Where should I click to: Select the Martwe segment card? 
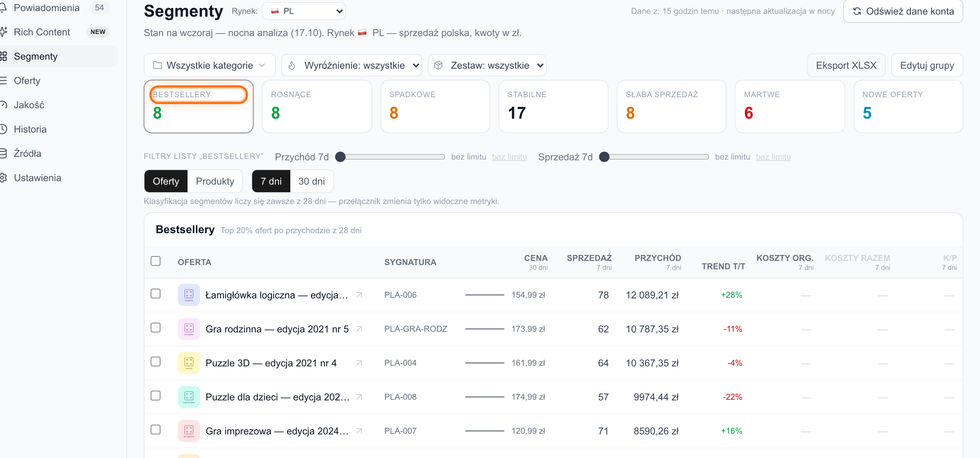(790, 107)
